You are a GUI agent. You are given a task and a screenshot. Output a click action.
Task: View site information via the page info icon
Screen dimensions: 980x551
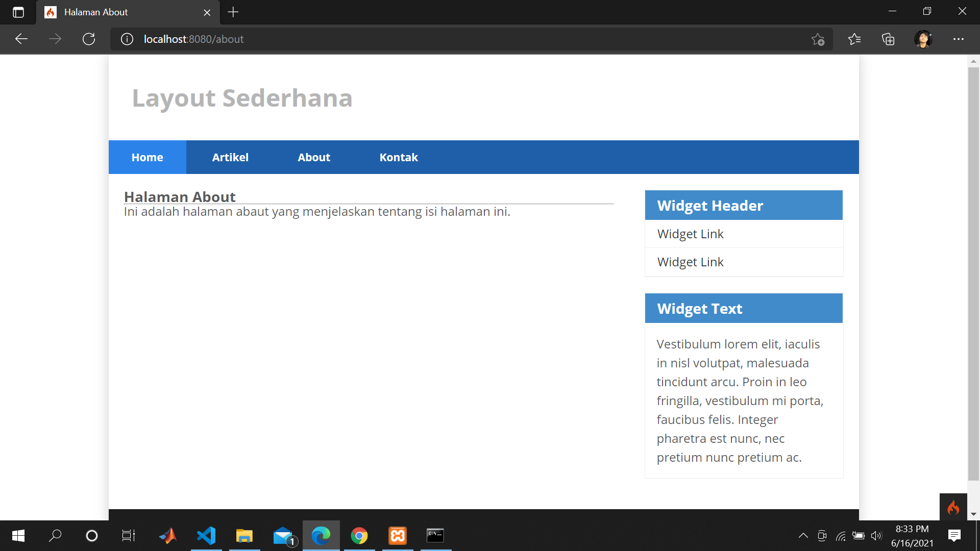(127, 39)
